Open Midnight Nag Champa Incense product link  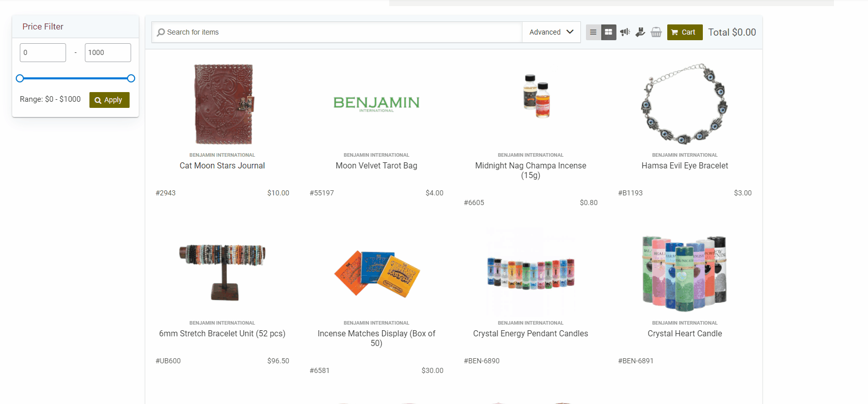pyautogui.click(x=531, y=170)
